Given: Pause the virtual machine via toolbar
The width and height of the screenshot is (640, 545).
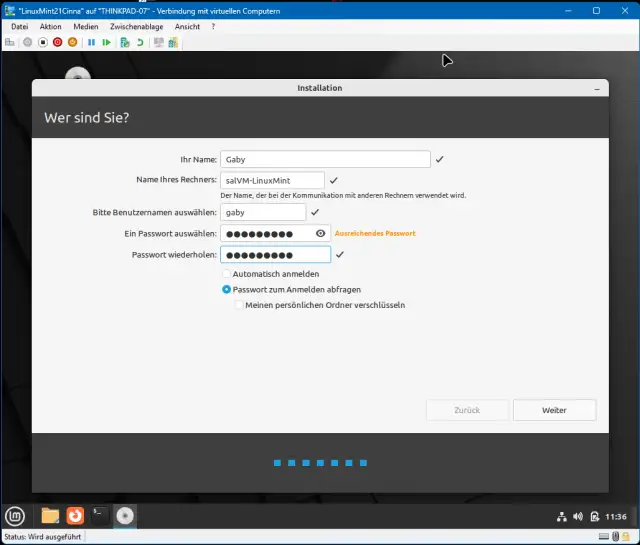Looking at the screenshot, I should coord(91,42).
